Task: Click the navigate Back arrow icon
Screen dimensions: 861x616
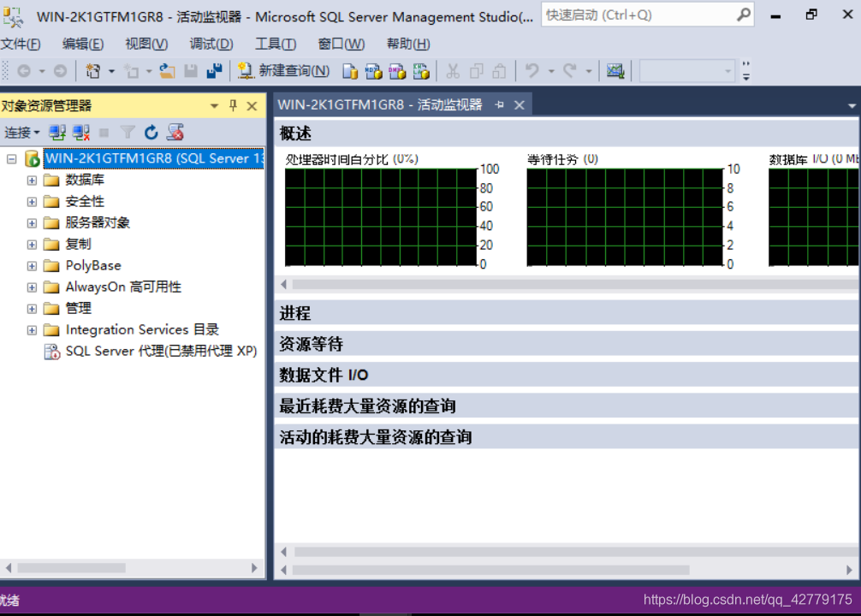Action: coord(24,72)
